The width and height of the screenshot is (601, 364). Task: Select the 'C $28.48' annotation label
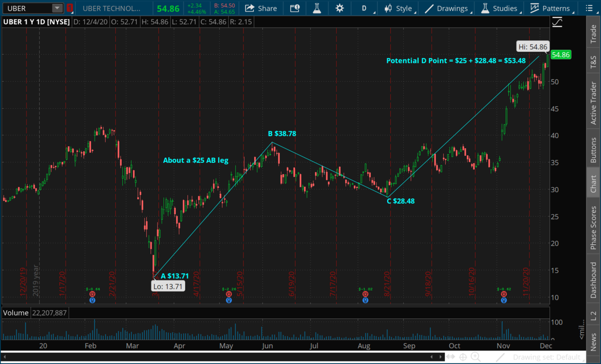(401, 201)
